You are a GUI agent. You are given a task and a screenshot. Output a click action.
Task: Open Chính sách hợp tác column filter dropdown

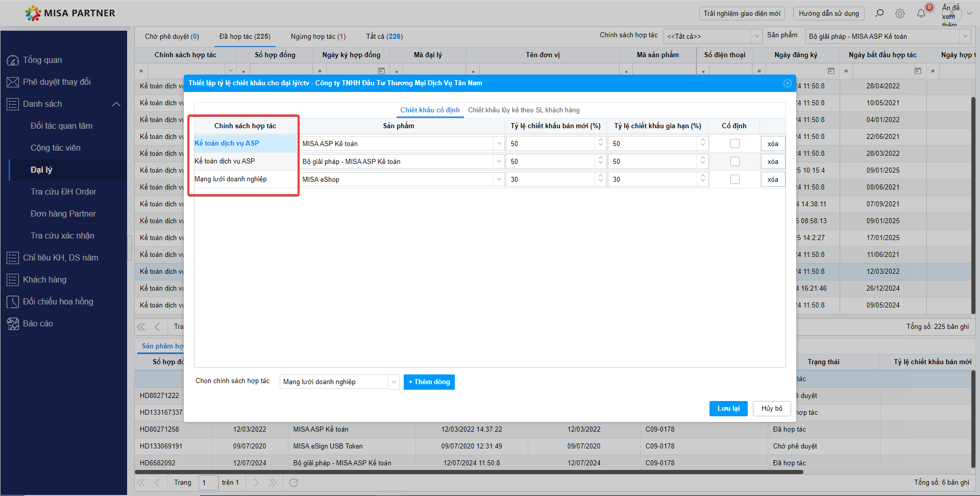pyautogui.click(x=231, y=71)
